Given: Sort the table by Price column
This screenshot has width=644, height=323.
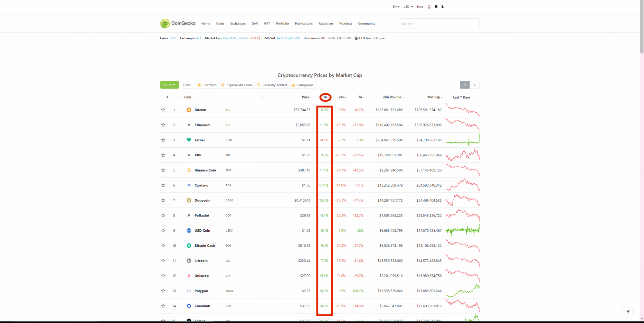Looking at the screenshot, I should click(x=307, y=97).
